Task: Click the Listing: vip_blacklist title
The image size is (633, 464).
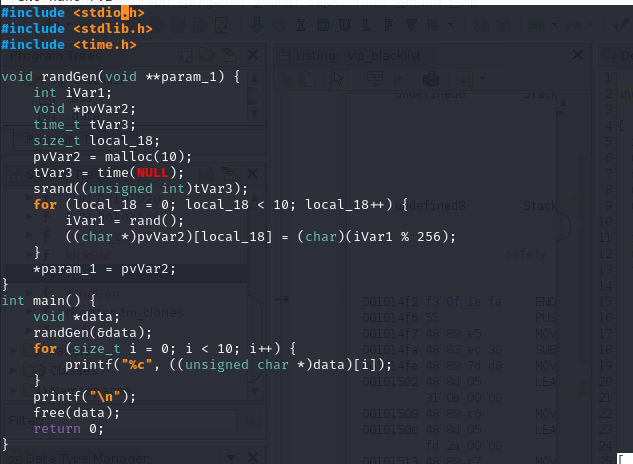Action: (x=358, y=55)
